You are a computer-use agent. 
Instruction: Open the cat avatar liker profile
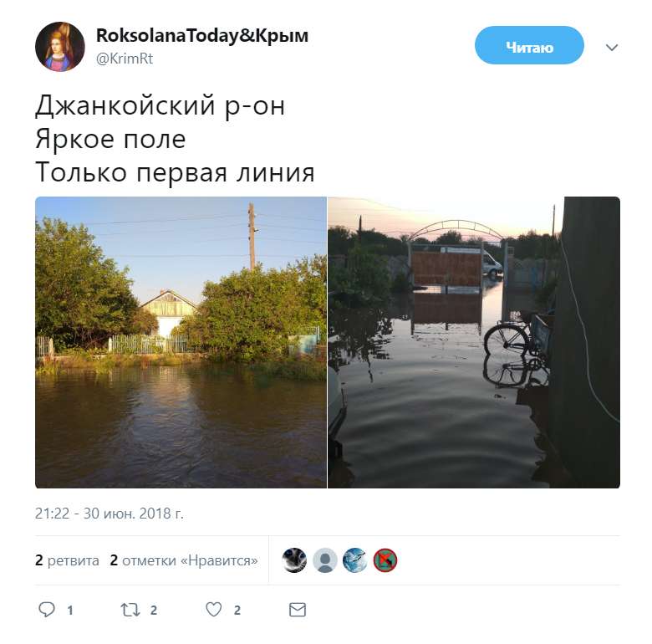coord(294,560)
